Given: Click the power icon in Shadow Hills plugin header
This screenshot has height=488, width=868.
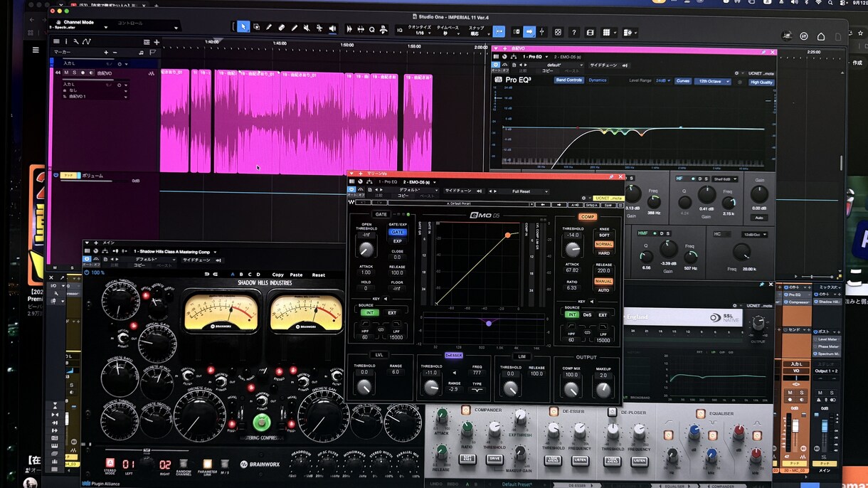Looking at the screenshot, I should [87, 260].
